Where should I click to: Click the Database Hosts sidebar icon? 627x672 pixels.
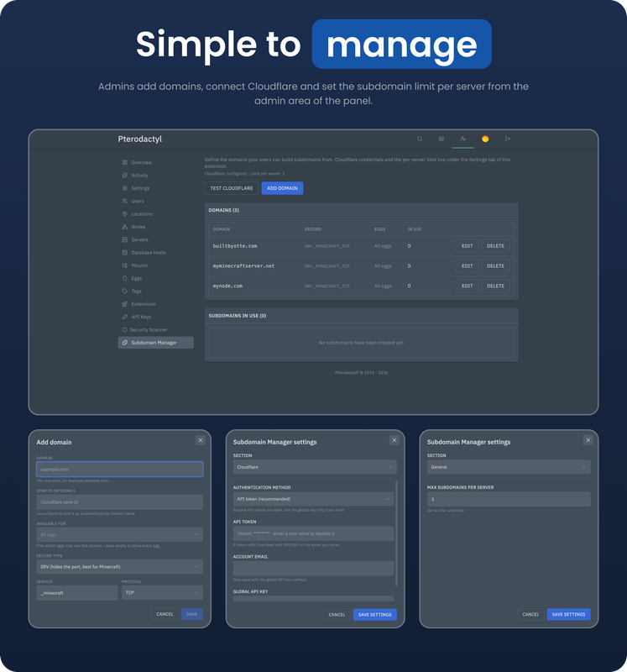click(124, 253)
